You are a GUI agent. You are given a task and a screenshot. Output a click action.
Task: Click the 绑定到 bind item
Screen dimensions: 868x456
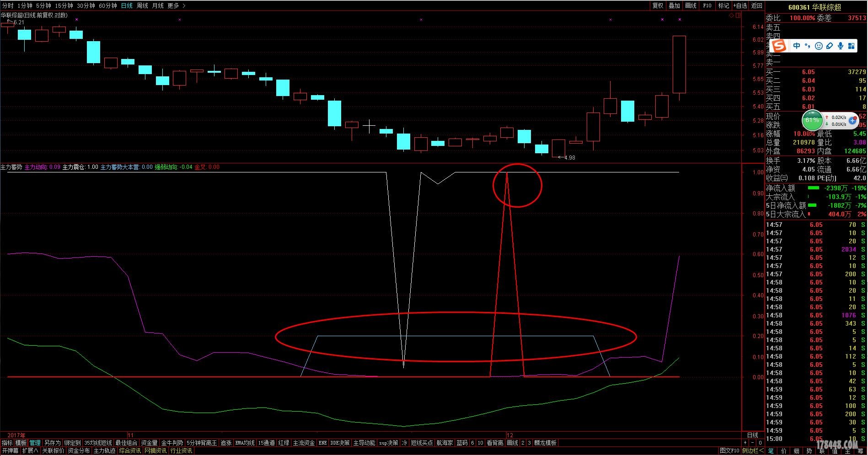[x=72, y=443]
